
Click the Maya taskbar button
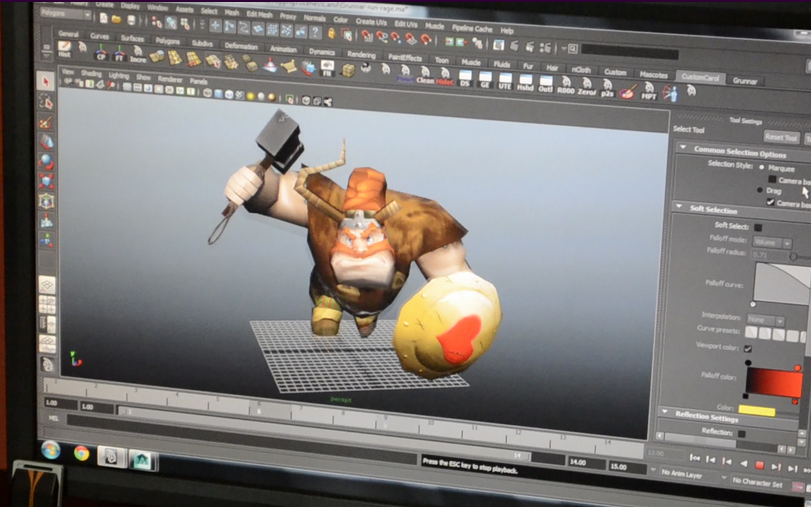pyautogui.click(x=142, y=460)
